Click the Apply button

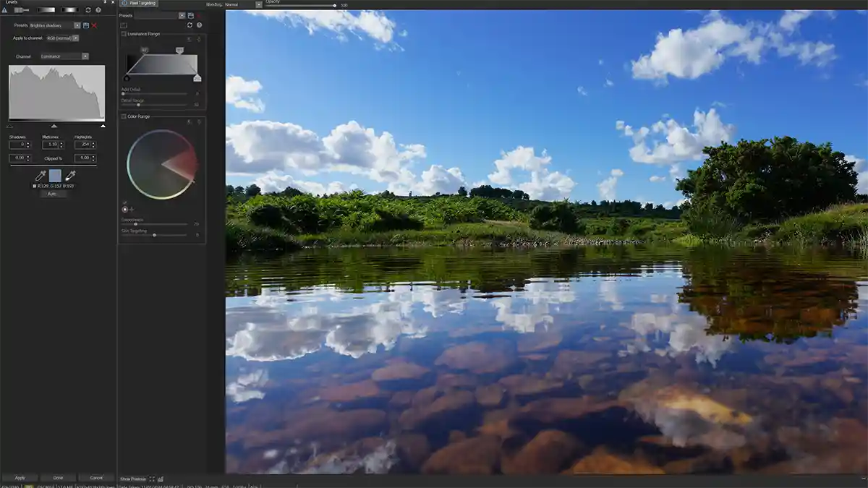click(x=20, y=478)
